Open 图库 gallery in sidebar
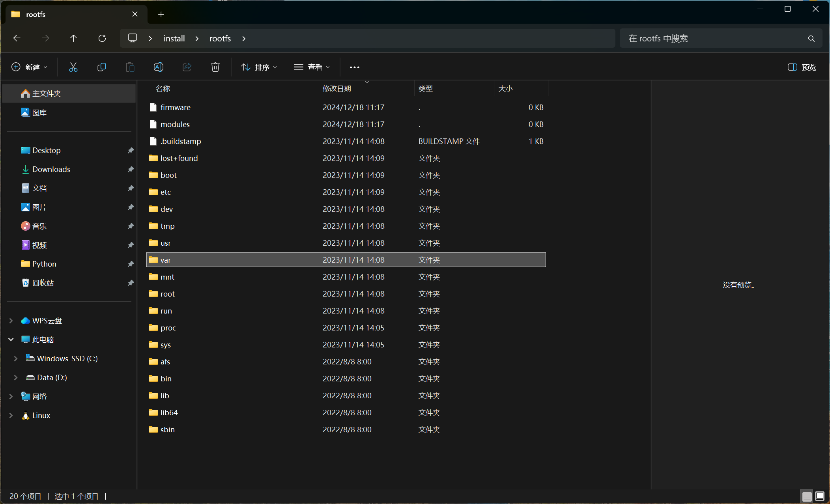Viewport: 830px width, 504px height. [x=69, y=112]
